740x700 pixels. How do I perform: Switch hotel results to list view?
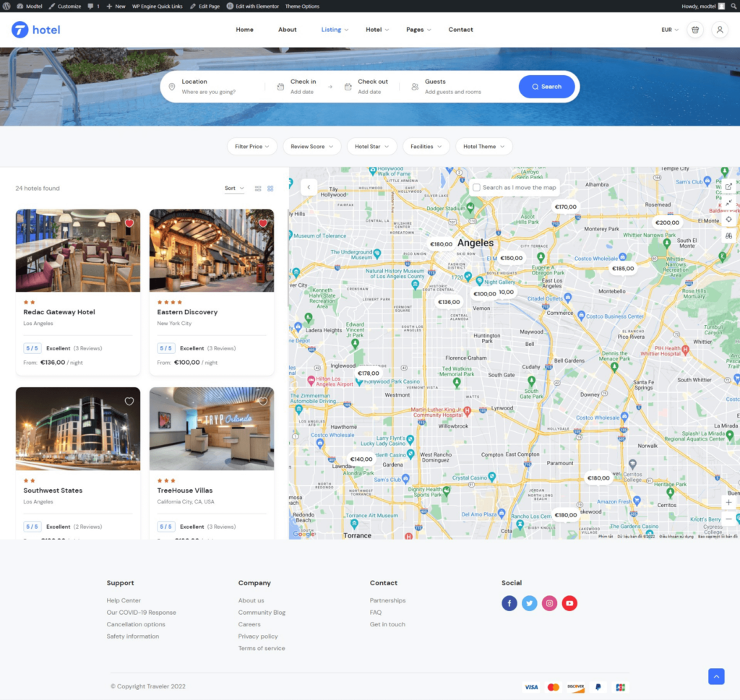(258, 188)
